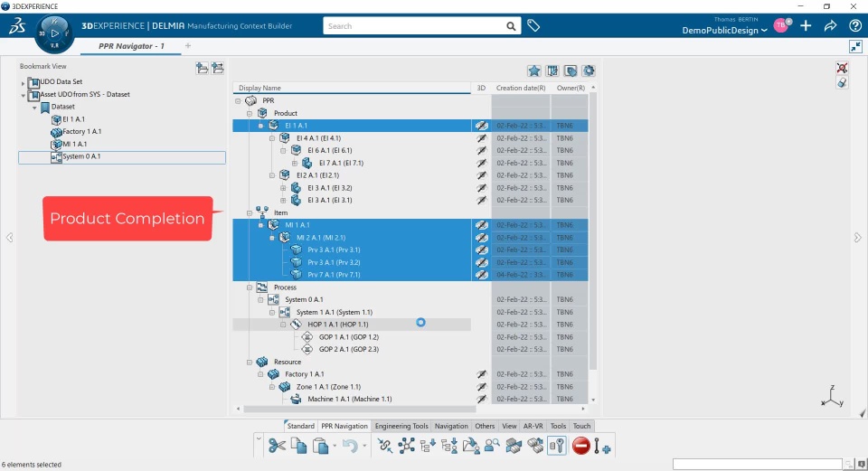Toggle 3D visibility for EI 1 A.1 row
868x471 pixels.
point(482,126)
